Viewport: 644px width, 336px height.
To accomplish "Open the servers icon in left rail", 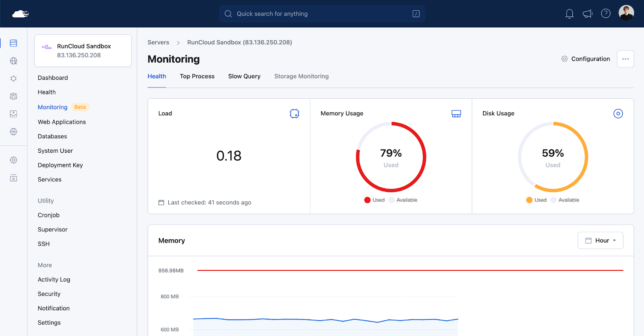I will pyautogui.click(x=13, y=43).
